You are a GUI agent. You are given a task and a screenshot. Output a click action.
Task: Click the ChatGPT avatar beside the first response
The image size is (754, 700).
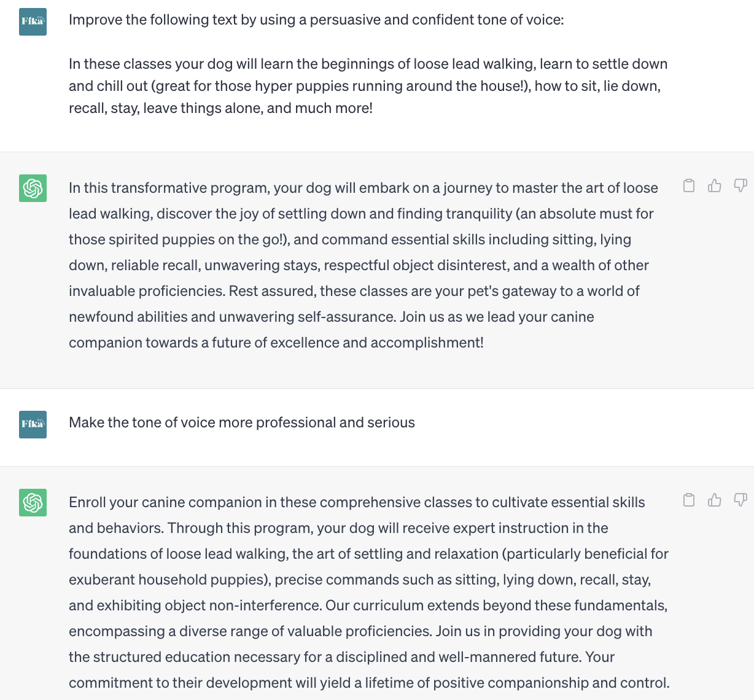tap(32, 189)
